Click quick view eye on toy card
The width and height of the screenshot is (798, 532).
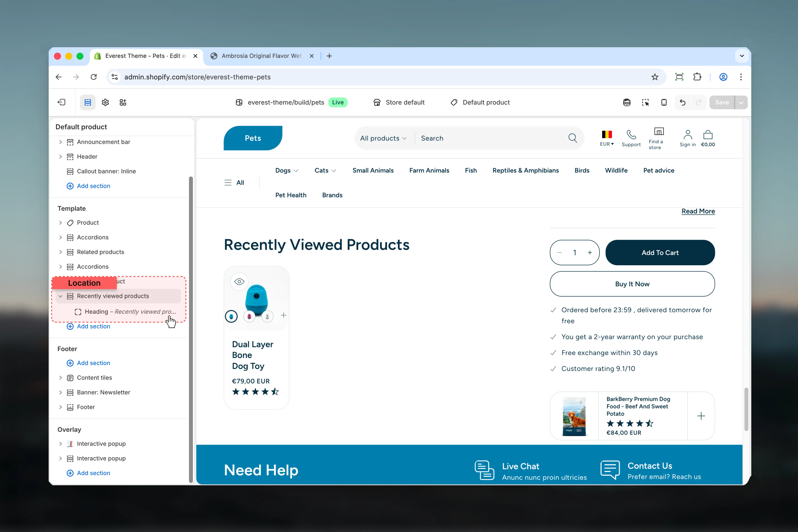pyautogui.click(x=239, y=281)
